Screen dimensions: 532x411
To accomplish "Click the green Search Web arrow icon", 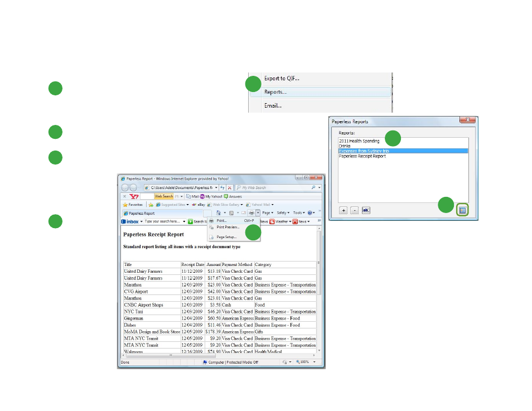I will click(190, 221).
